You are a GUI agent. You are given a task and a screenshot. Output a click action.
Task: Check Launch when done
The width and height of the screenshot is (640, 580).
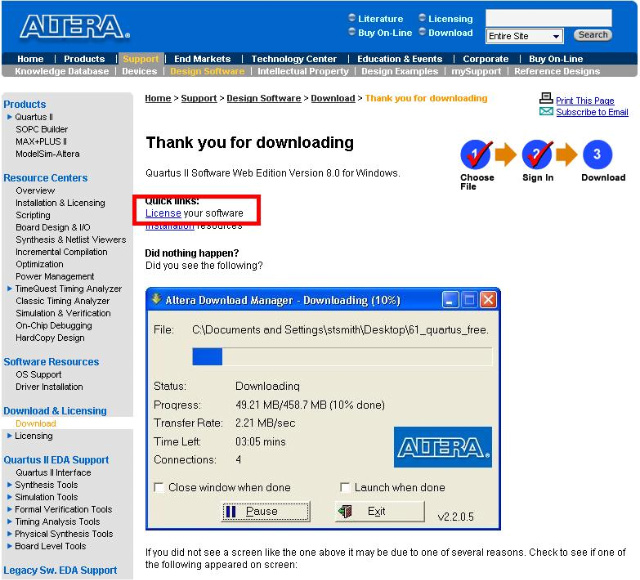point(345,487)
